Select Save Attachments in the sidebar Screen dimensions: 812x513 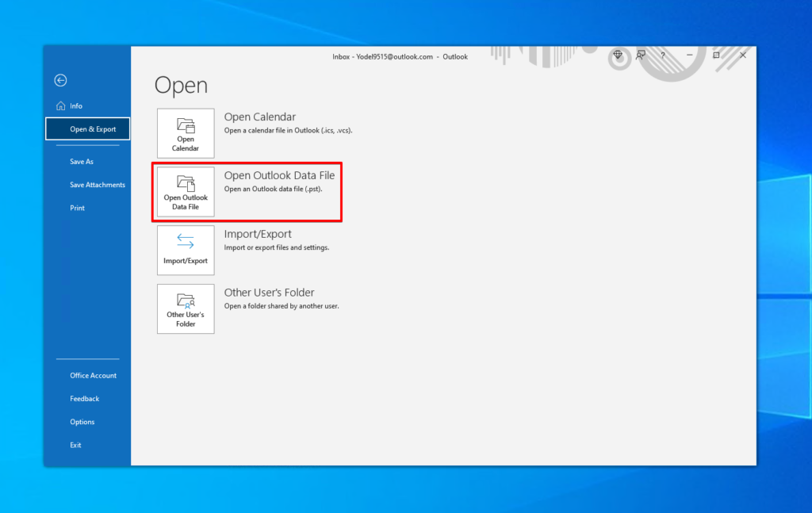click(x=97, y=184)
